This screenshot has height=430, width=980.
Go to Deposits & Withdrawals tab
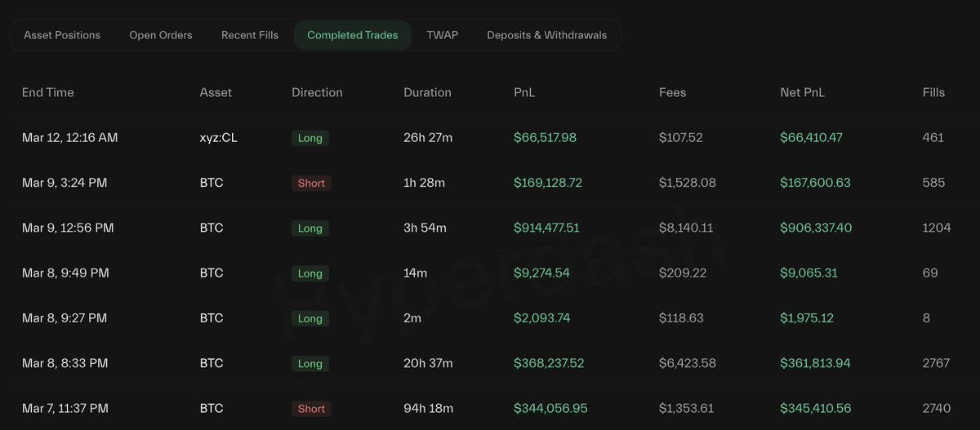pyautogui.click(x=547, y=35)
